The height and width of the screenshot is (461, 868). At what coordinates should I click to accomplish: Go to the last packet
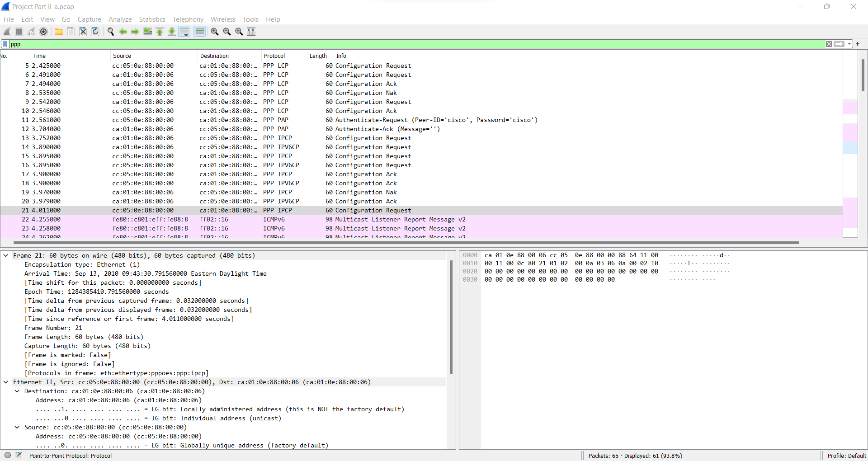(x=172, y=32)
